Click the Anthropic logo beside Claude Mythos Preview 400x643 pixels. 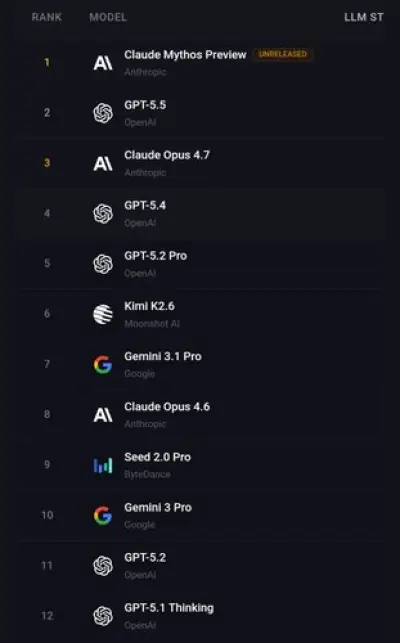(x=103, y=63)
